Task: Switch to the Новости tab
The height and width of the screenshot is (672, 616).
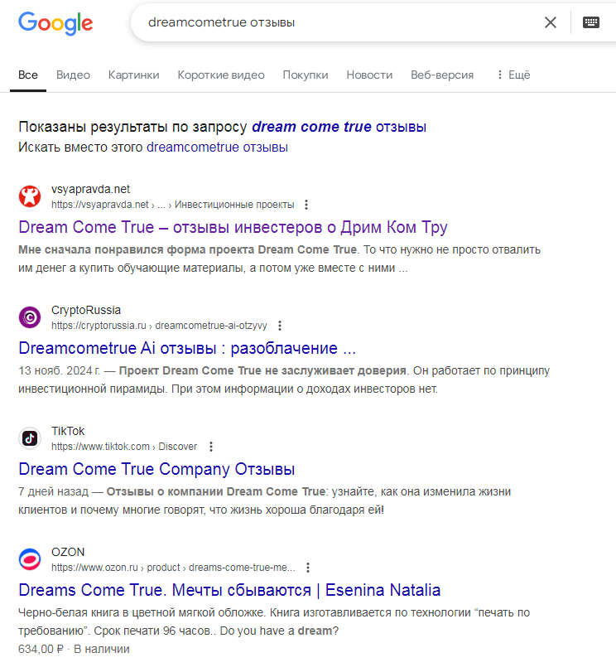Action: tap(369, 75)
